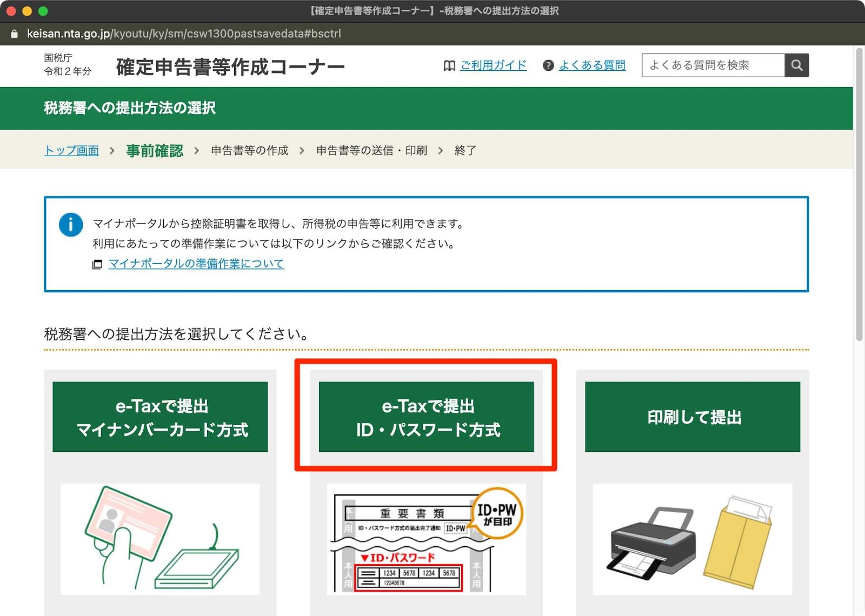Click 事前確認 breadcrumb step
Viewport: 865px width, 616px height.
[155, 151]
